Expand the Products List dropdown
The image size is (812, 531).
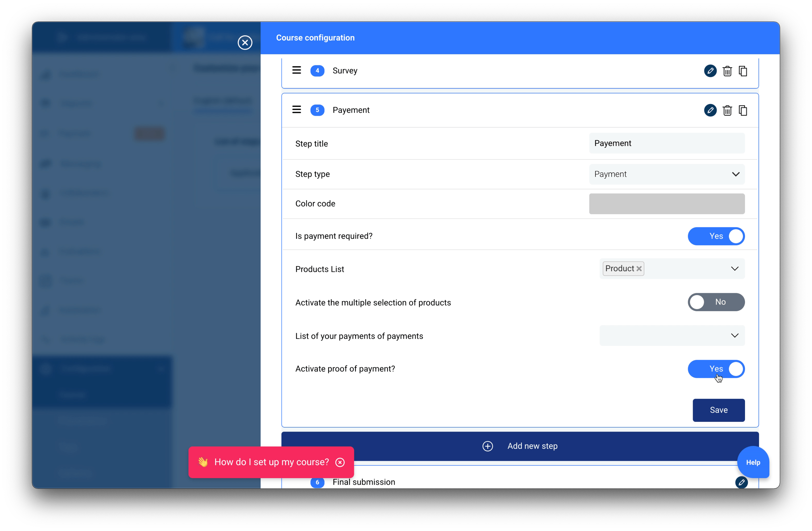(x=735, y=269)
